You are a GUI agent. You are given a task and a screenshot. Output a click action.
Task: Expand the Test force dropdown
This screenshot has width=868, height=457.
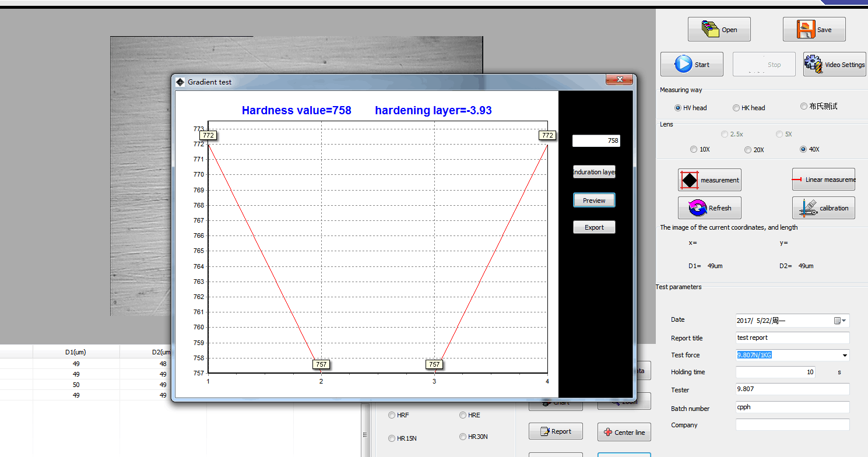[845, 355]
